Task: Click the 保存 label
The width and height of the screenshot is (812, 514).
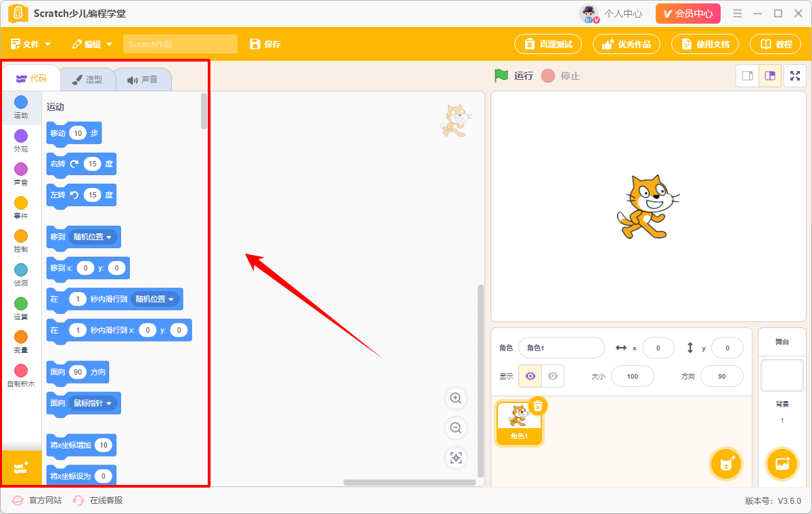Action: point(273,45)
